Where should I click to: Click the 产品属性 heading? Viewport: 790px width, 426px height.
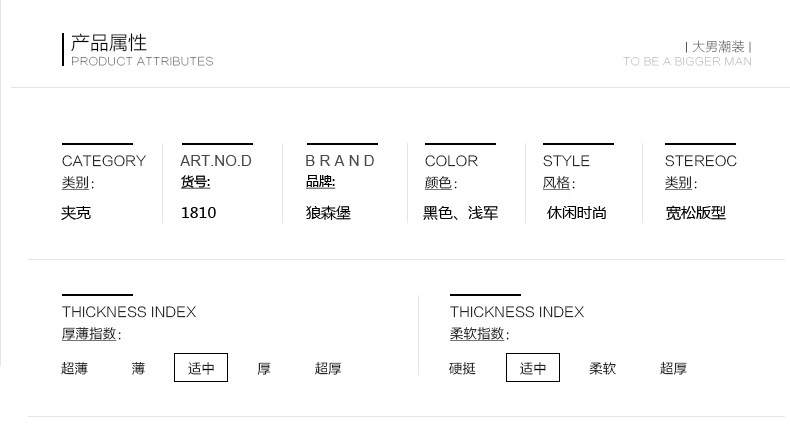click(109, 43)
